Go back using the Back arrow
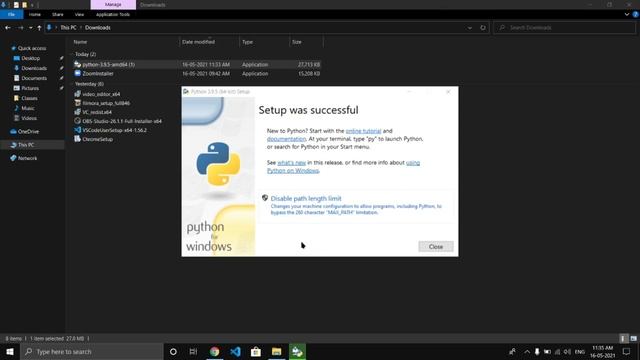This screenshot has width=640, height=360. 8,28
